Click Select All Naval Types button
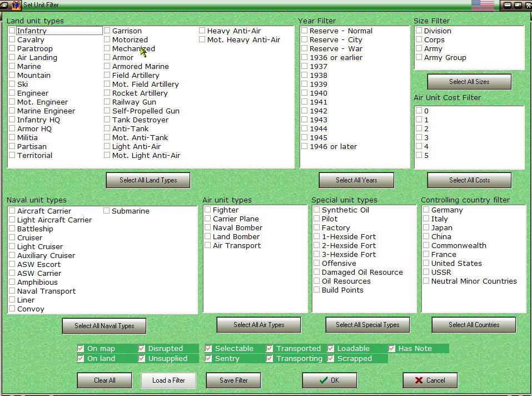 [x=104, y=326]
